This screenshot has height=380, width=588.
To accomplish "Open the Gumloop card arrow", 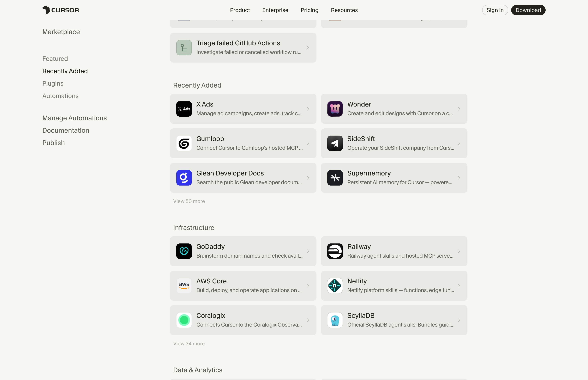I will pos(308,143).
